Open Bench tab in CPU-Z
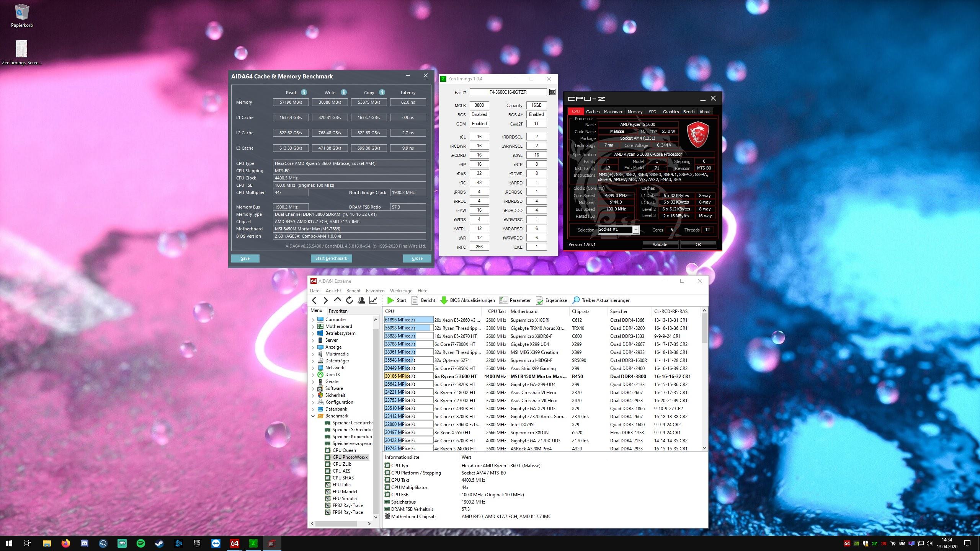 689,112
